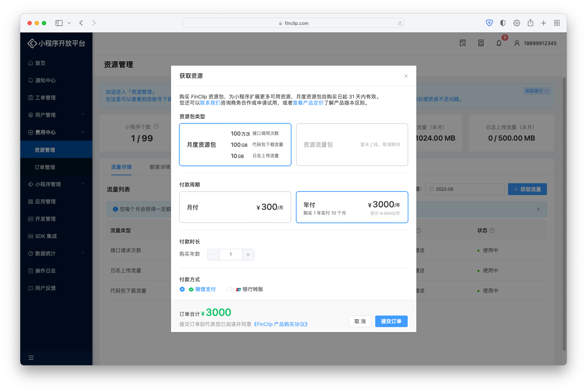
Task: Click the purchase years number field
Action: pyautogui.click(x=231, y=255)
